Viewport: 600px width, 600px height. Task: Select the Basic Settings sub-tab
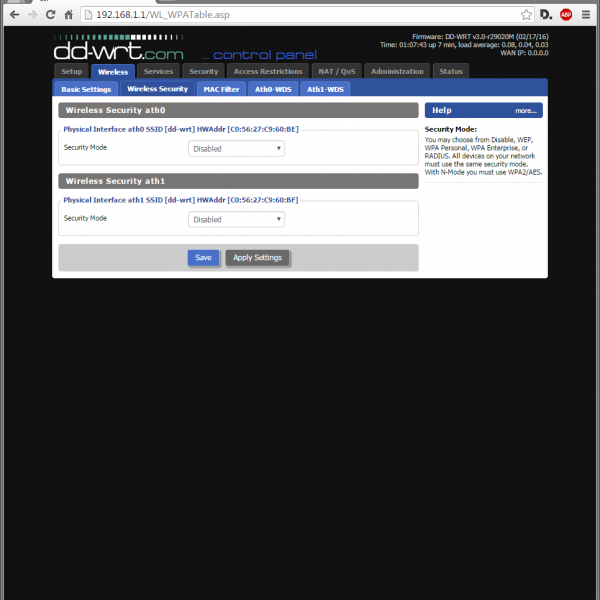pos(86,89)
